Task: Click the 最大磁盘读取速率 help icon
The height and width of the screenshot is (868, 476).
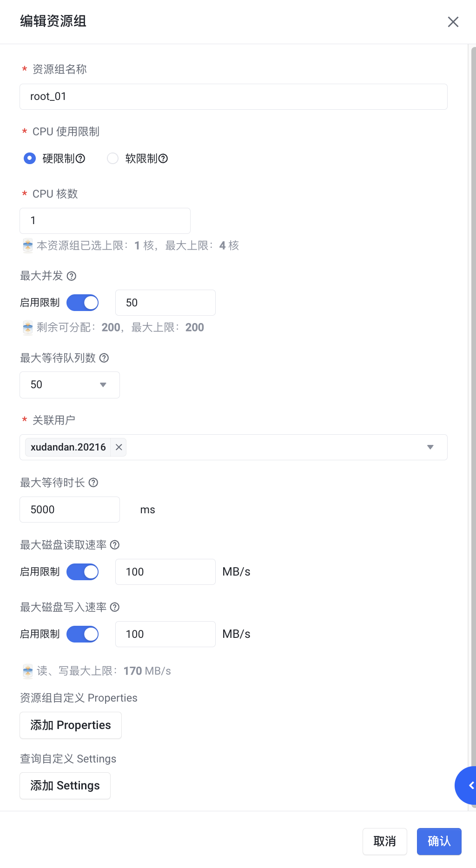Action: click(115, 545)
